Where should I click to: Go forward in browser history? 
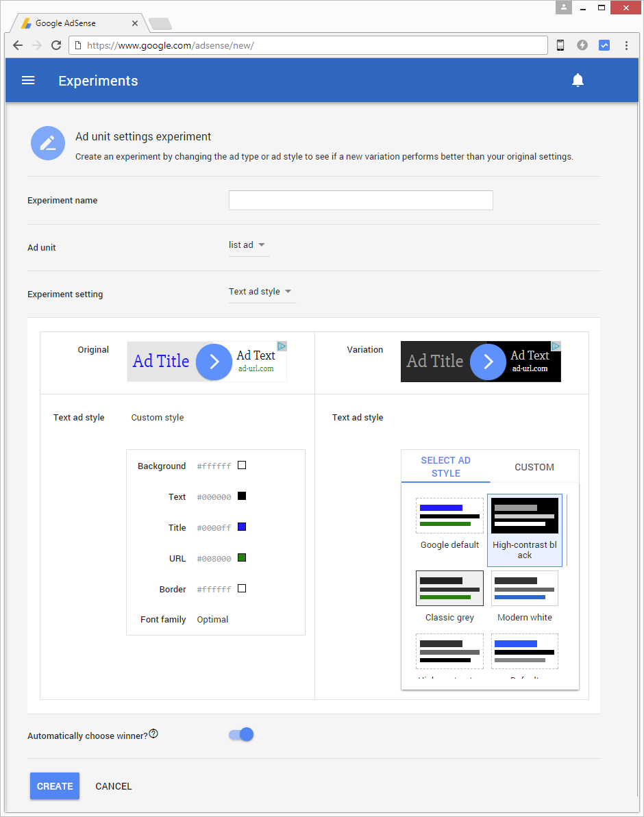(x=37, y=45)
